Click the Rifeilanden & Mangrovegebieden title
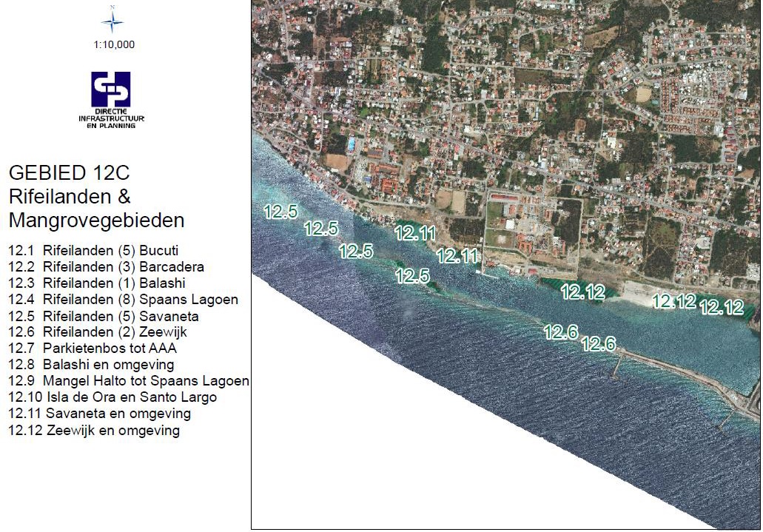Image resolution: width=763 pixels, height=532 pixels. 96,209
